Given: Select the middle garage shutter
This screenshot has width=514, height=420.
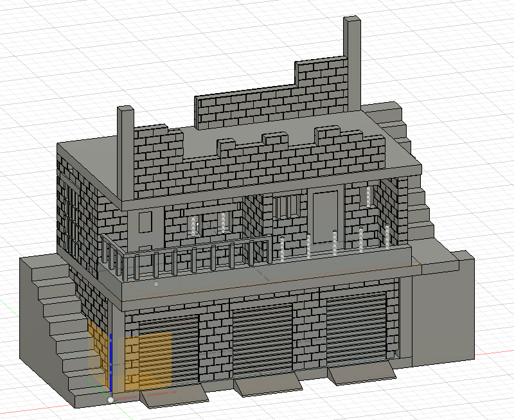Looking at the screenshot, I should click(x=263, y=339).
